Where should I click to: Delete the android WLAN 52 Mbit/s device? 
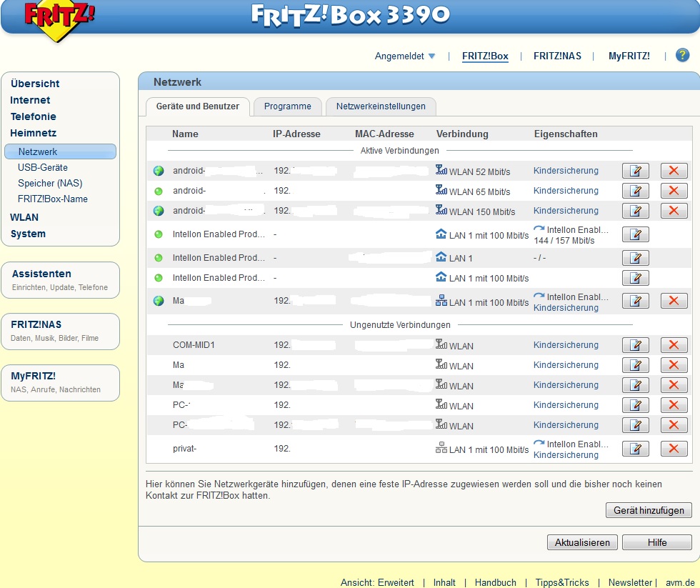[674, 171]
